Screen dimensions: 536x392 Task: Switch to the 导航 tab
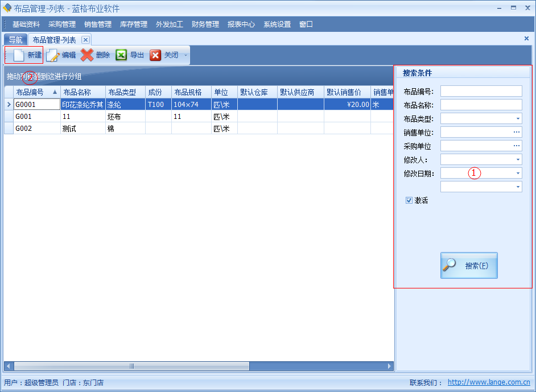(15, 39)
